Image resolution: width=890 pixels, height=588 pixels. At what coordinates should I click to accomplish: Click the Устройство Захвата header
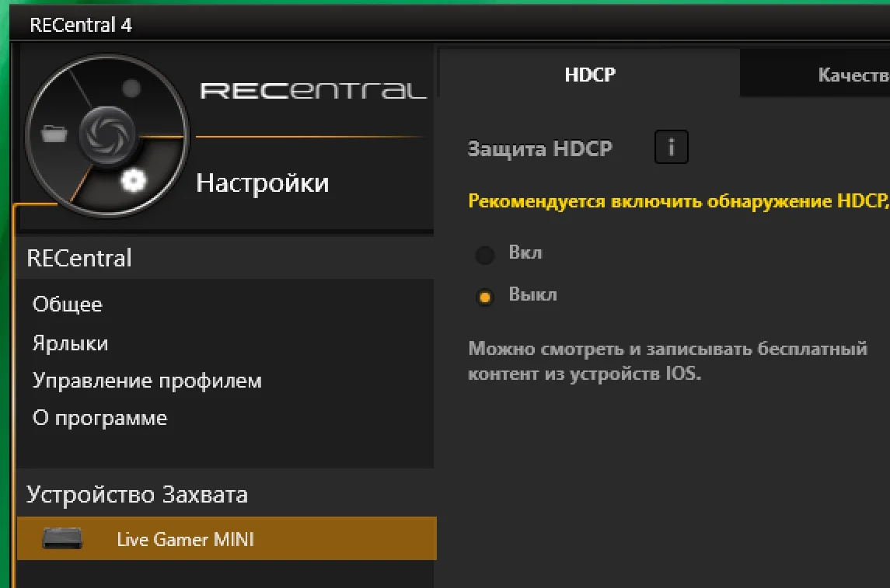(138, 495)
